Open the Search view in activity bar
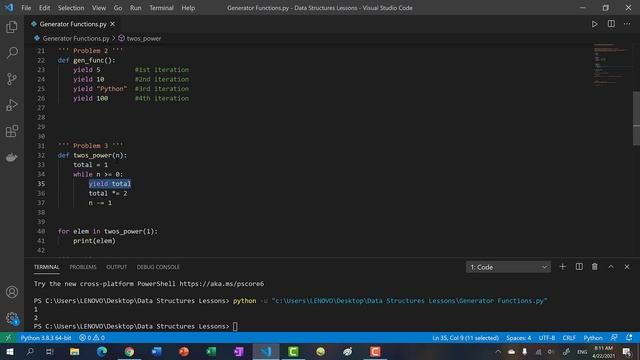 pos(12,53)
